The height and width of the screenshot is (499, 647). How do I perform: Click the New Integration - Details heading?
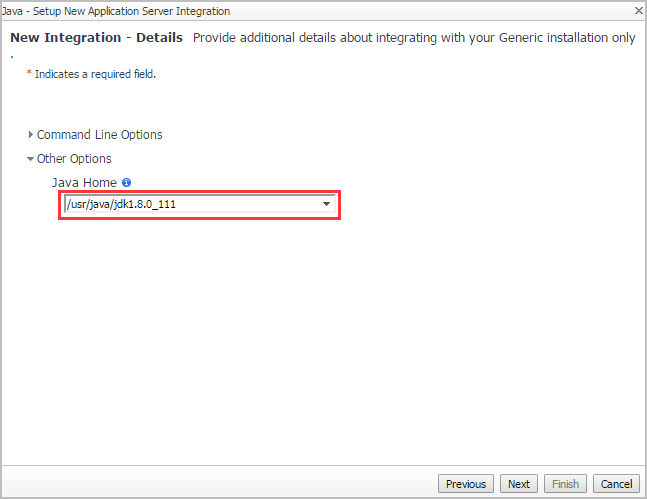(x=96, y=38)
